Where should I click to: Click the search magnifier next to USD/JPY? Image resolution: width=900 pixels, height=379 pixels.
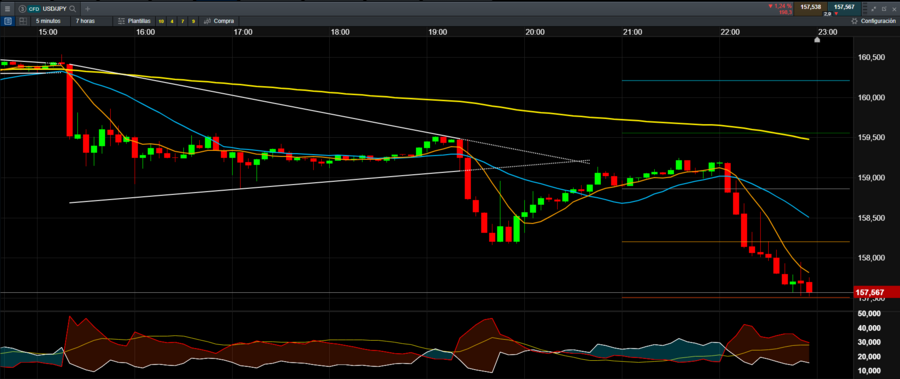(73, 9)
